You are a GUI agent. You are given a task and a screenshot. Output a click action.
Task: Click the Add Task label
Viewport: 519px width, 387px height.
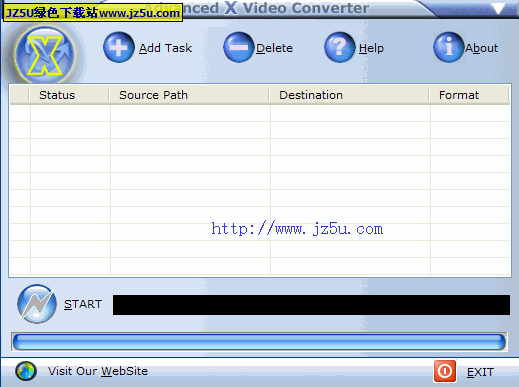coord(165,48)
